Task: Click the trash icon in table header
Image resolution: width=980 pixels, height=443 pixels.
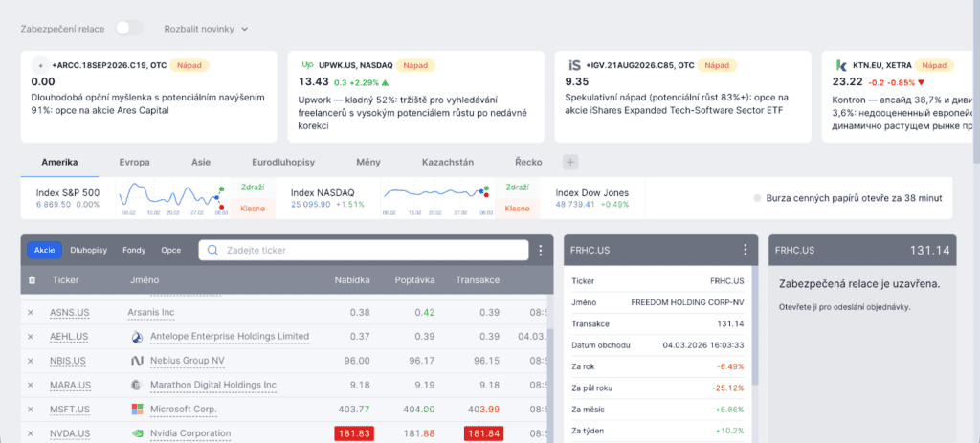Action: (x=31, y=280)
